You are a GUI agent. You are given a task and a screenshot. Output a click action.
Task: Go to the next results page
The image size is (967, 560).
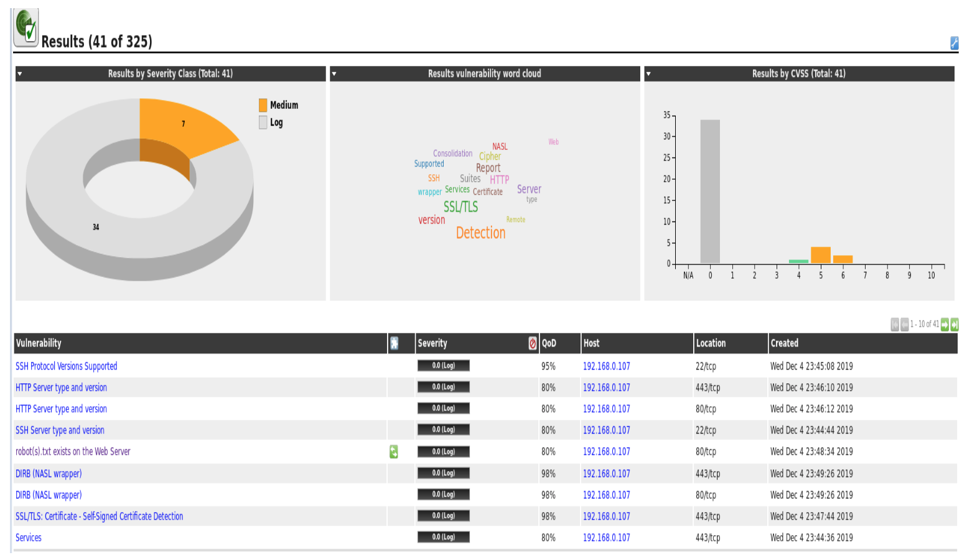tap(945, 324)
